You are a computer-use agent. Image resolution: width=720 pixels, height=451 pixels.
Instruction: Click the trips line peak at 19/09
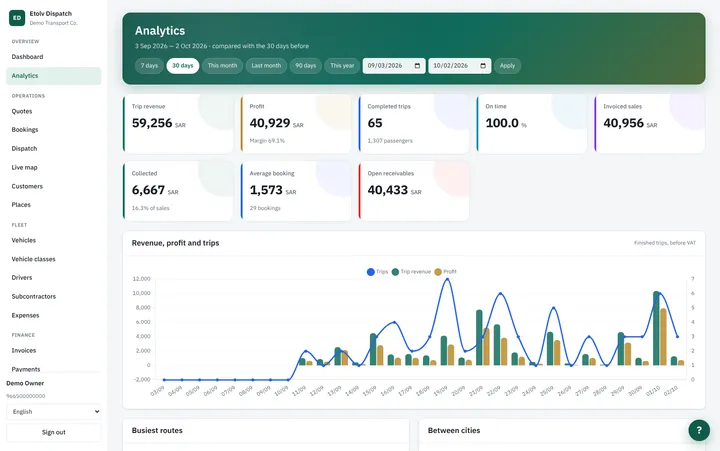[x=447, y=279]
